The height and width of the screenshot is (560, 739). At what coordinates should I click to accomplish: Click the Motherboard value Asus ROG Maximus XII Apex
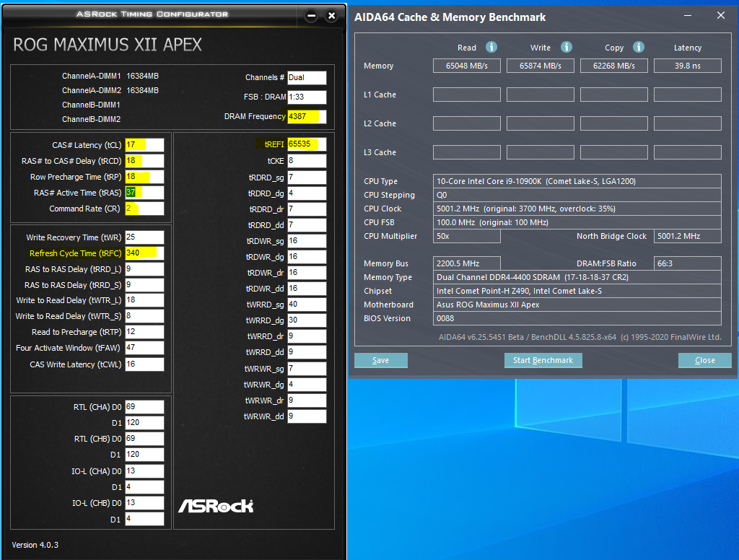coord(577,305)
